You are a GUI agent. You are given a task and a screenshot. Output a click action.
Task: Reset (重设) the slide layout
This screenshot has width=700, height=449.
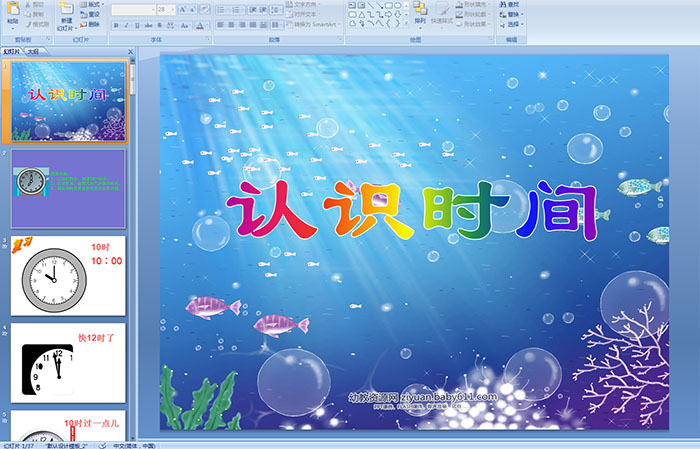[90, 14]
